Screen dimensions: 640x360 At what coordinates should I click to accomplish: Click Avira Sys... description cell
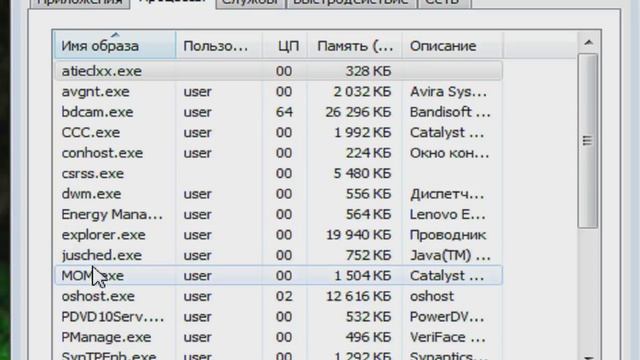coord(448,91)
